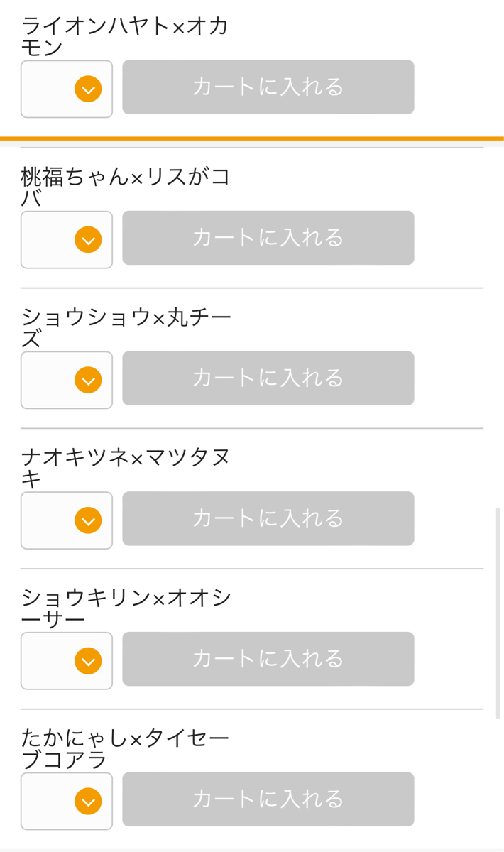Click orange chevron icon for ショウキリン×オオシーサー
The width and height of the screenshot is (504, 852).
pos(88,661)
